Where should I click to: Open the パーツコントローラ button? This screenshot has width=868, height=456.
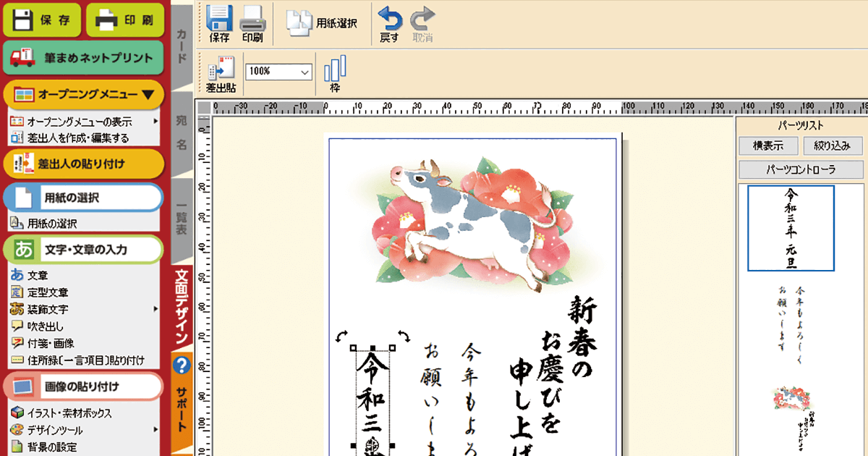(x=801, y=170)
